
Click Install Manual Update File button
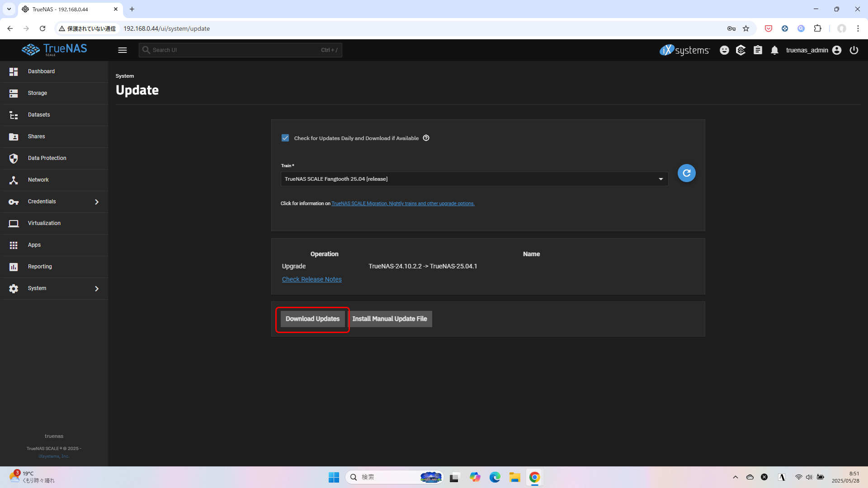[x=390, y=319]
